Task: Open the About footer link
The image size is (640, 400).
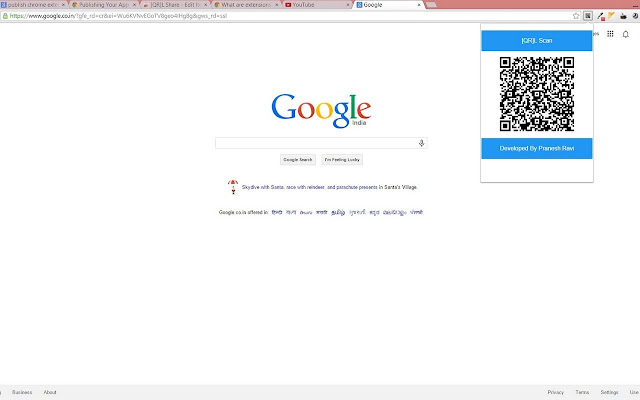Action: click(50, 392)
